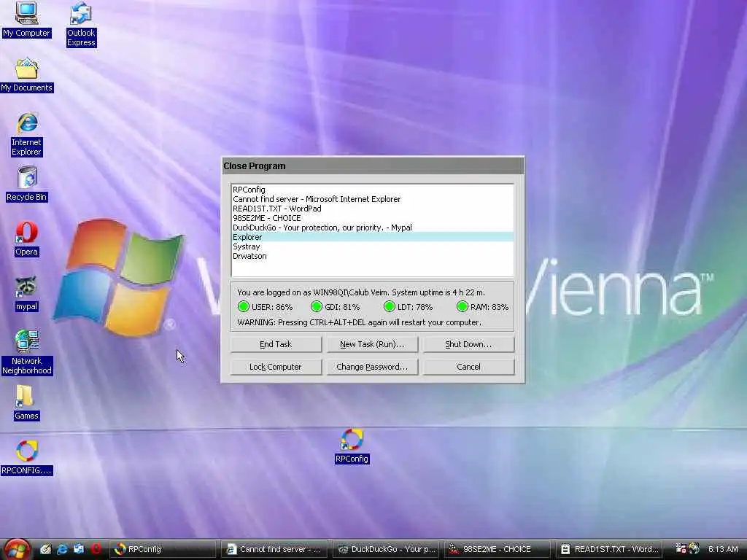Screen dimensions: 747x560
Task: Click the End Task button
Action: coord(276,344)
